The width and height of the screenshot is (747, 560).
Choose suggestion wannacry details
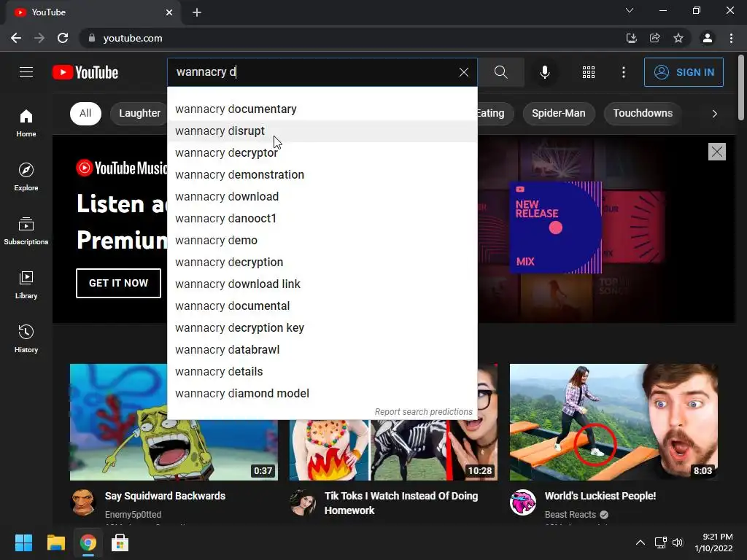[x=322, y=372]
